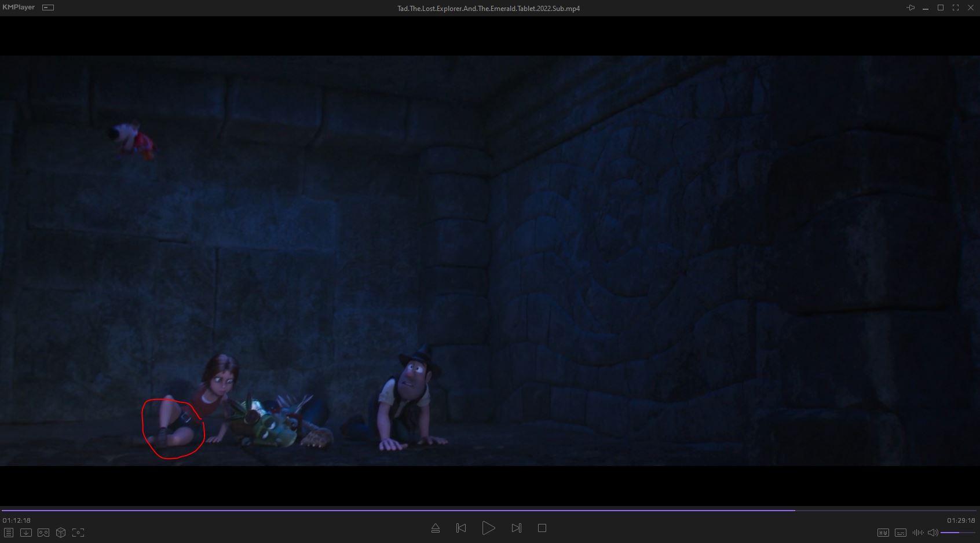Open the audio equalizer waveform icon
The width and height of the screenshot is (980, 543).
pyautogui.click(x=918, y=533)
